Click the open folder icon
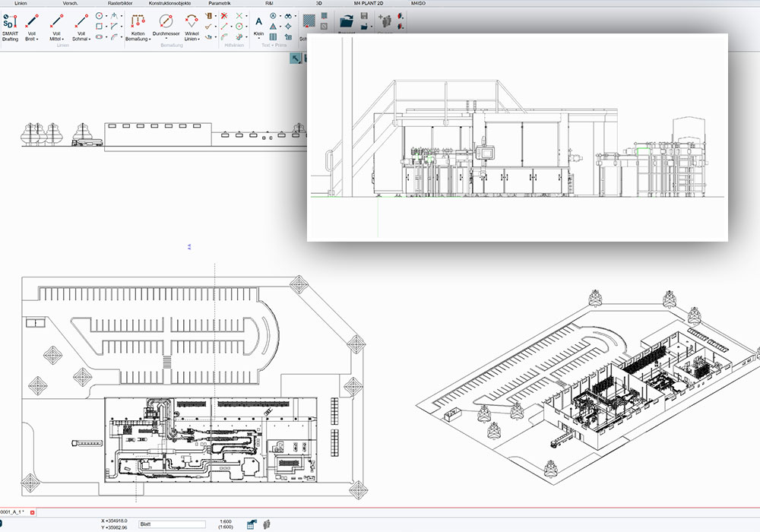 347,21
